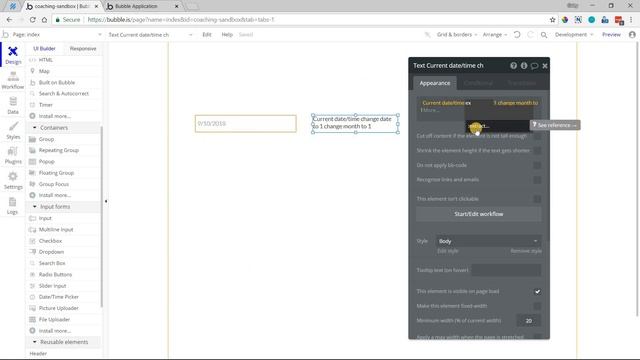Open Grid & borders dropdown

pos(456,35)
